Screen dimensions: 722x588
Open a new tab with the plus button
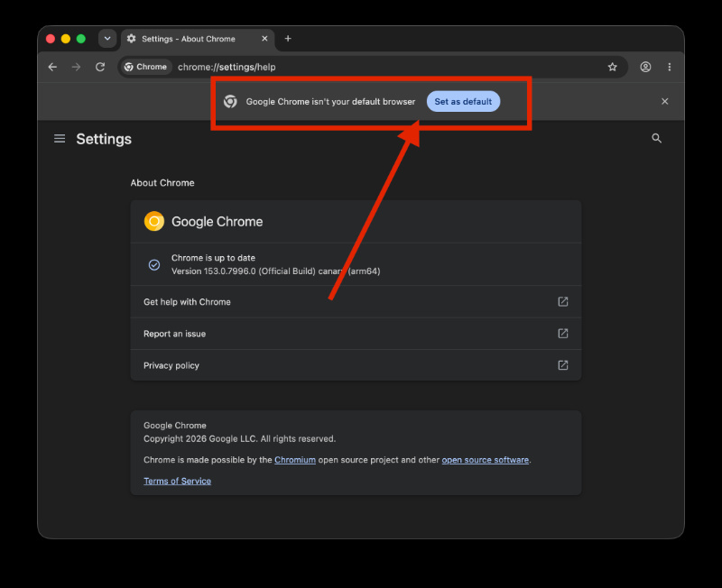point(288,39)
